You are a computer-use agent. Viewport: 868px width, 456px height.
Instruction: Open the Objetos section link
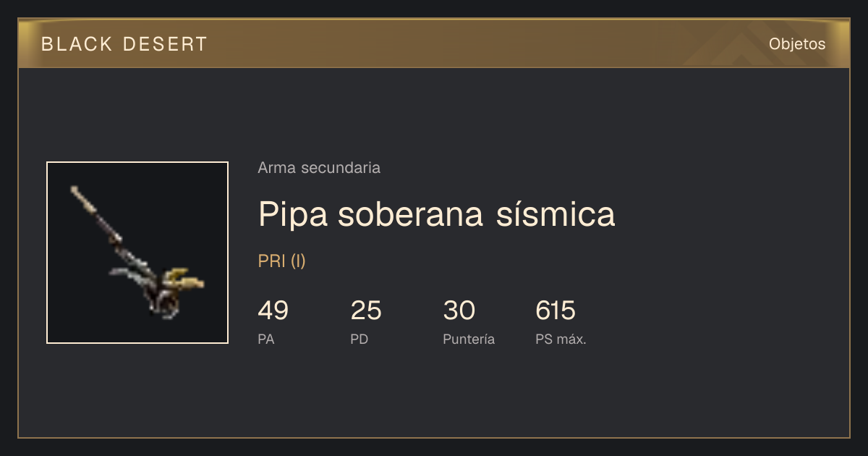(x=797, y=44)
